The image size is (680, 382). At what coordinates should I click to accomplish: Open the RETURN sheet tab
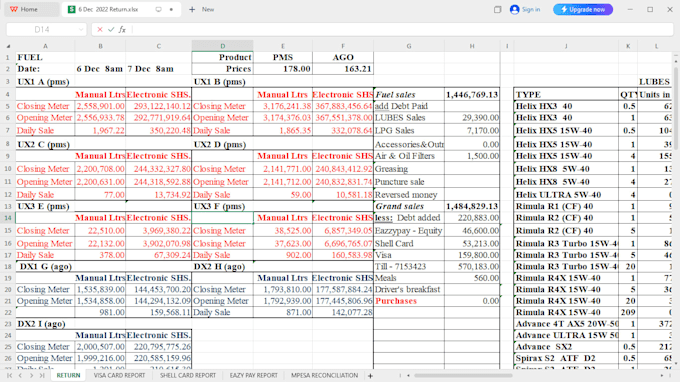click(68, 375)
